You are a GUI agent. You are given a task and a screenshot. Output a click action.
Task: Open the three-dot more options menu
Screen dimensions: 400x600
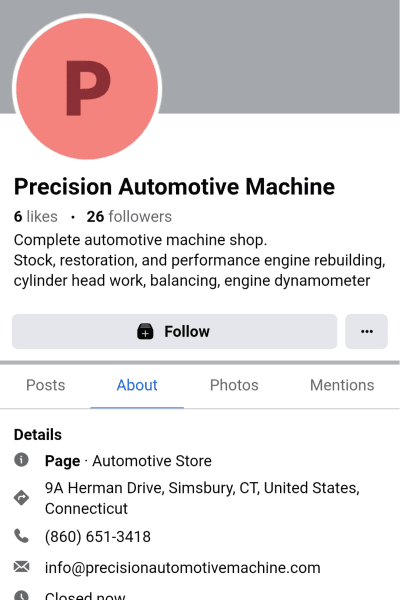point(366,331)
